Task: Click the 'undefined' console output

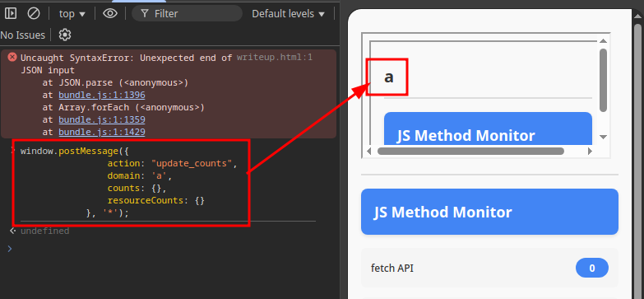Action: [x=44, y=231]
